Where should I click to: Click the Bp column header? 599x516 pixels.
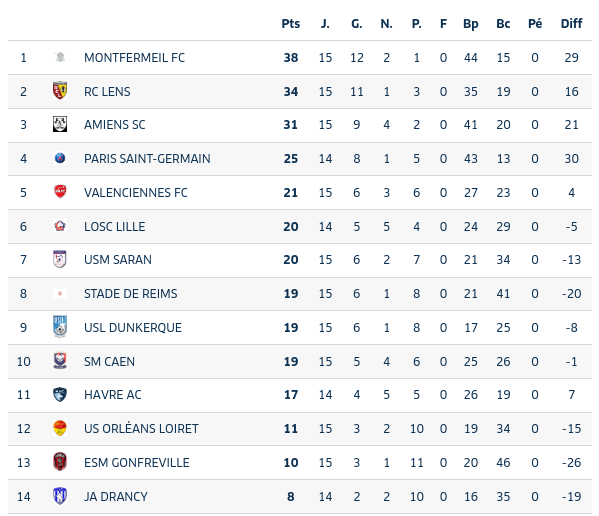tap(471, 24)
